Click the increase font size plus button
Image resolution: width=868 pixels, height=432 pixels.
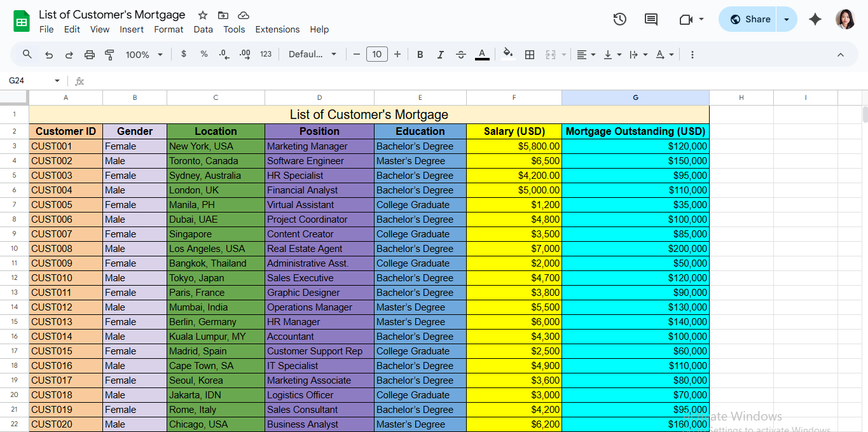397,55
